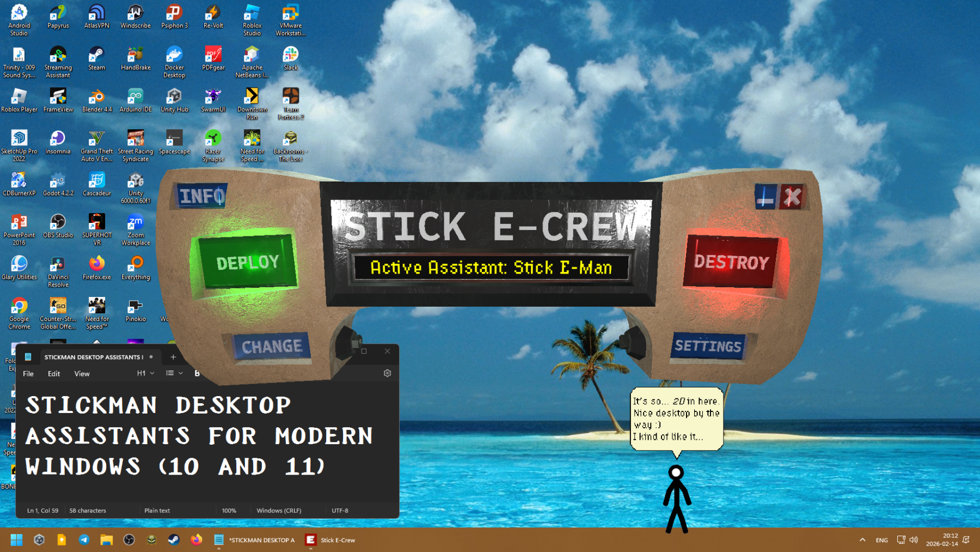Open Stick E-Crew SETTINGS
Image resolution: width=980 pixels, height=552 pixels.
coord(708,346)
